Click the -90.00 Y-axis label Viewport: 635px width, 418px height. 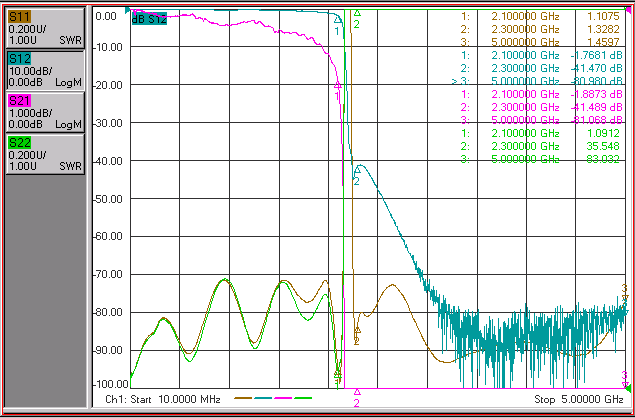coord(107,350)
